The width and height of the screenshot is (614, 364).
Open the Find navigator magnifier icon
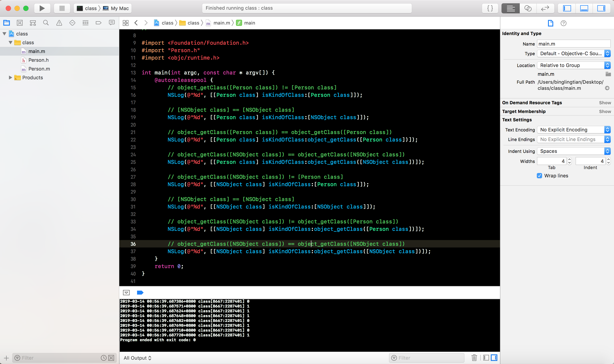46,23
